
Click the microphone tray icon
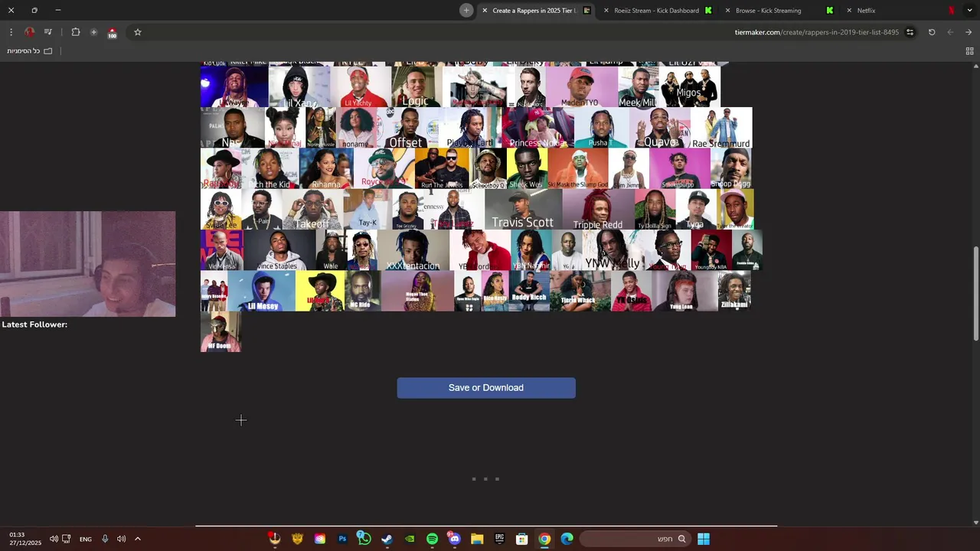[105, 539]
